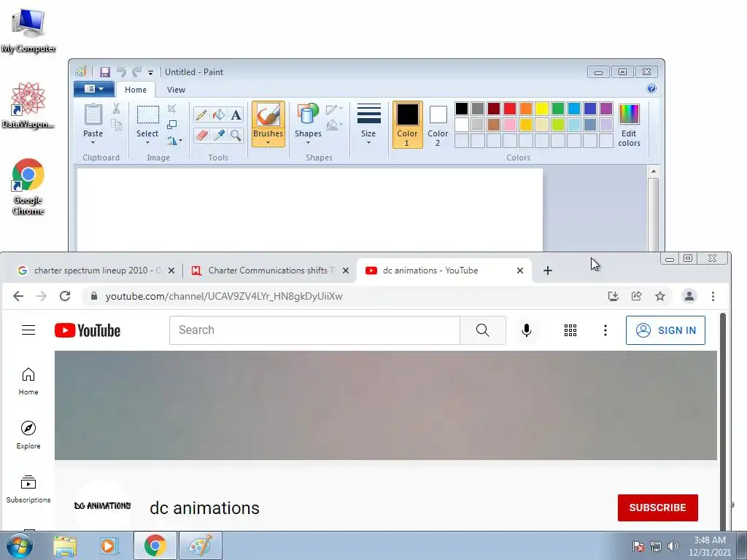Viewport: 747px width, 560px height.
Task: Expand the Paste dropdown arrow
Action: pyautogui.click(x=93, y=142)
